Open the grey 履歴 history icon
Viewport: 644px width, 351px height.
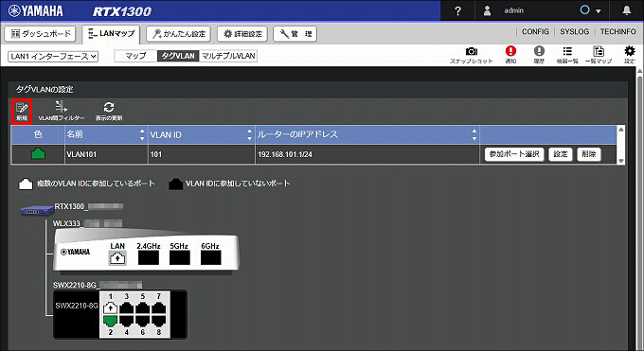tap(539, 55)
